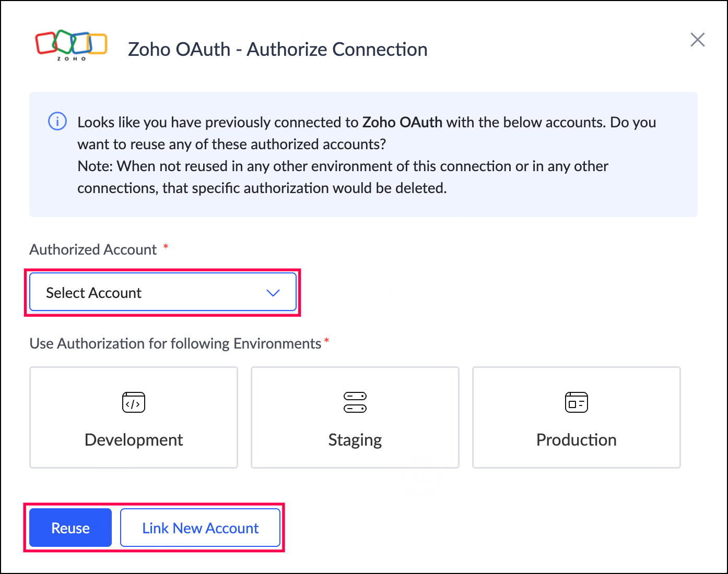Click Link New Account button
This screenshot has height=574, width=728.
coord(201,528)
